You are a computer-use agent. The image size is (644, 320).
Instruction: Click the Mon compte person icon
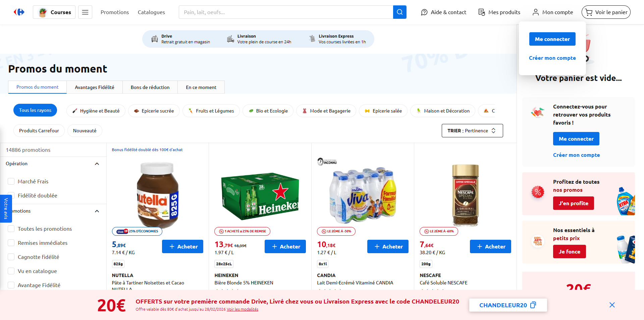click(536, 12)
